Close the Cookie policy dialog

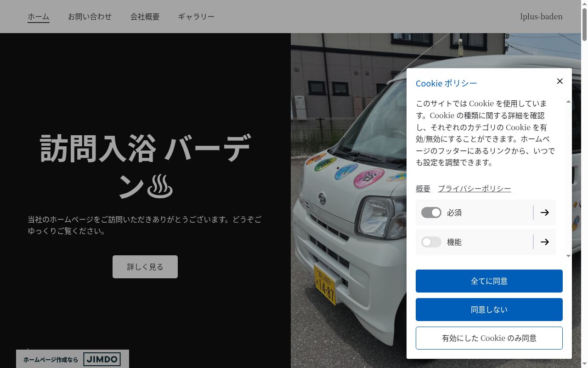[x=560, y=81]
